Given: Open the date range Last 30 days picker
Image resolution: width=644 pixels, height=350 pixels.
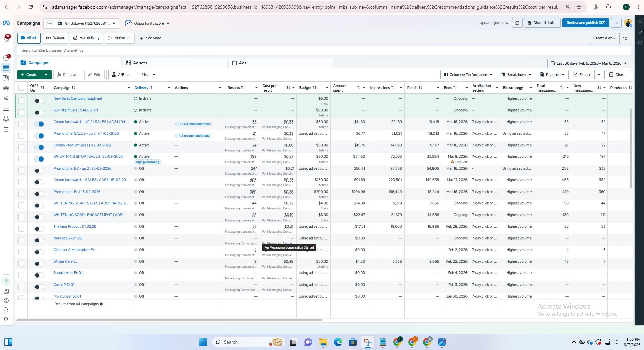Looking at the screenshot, I should [x=589, y=63].
